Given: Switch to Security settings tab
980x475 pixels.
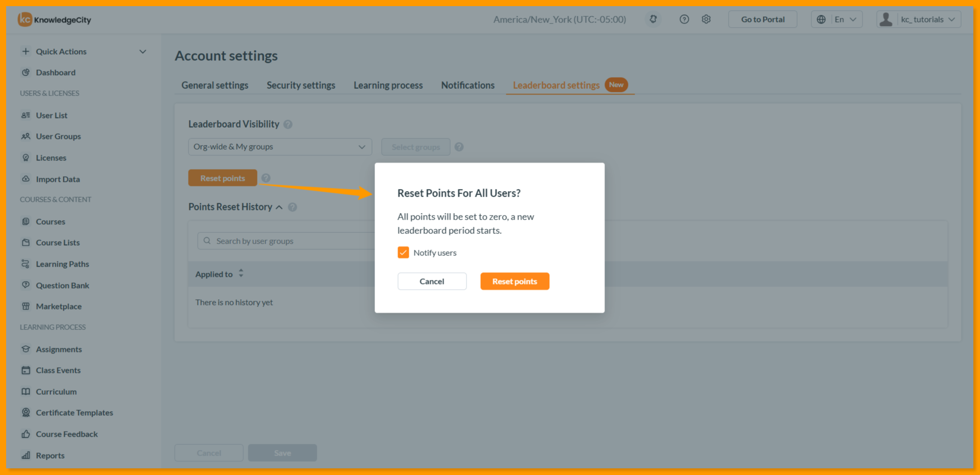Looking at the screenshot, I should (301, 85).
